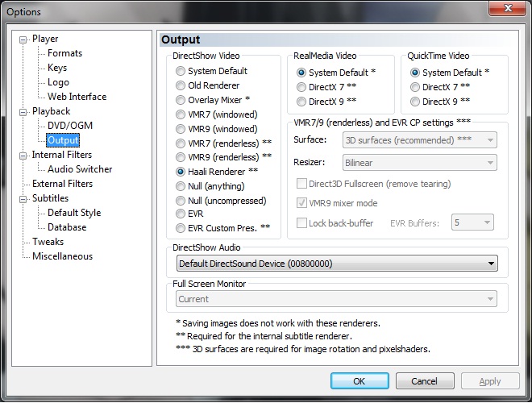Select the Playback tree label

[52, 111]
